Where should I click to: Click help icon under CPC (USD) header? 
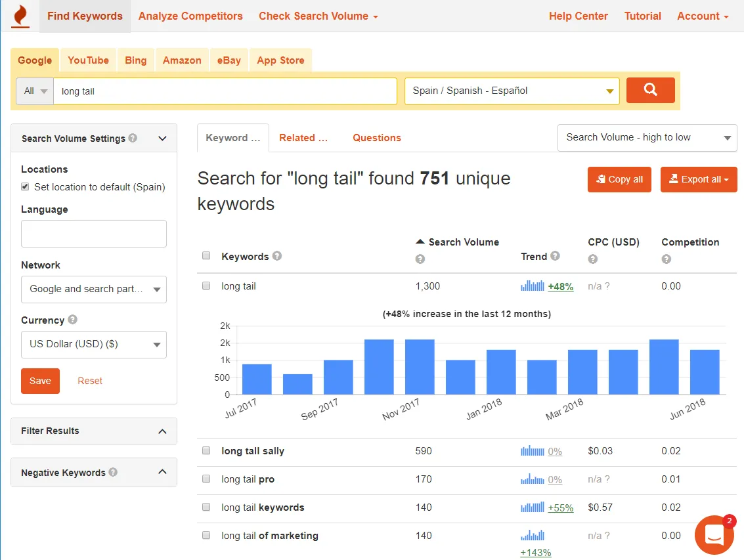click(x=592, y=259)
